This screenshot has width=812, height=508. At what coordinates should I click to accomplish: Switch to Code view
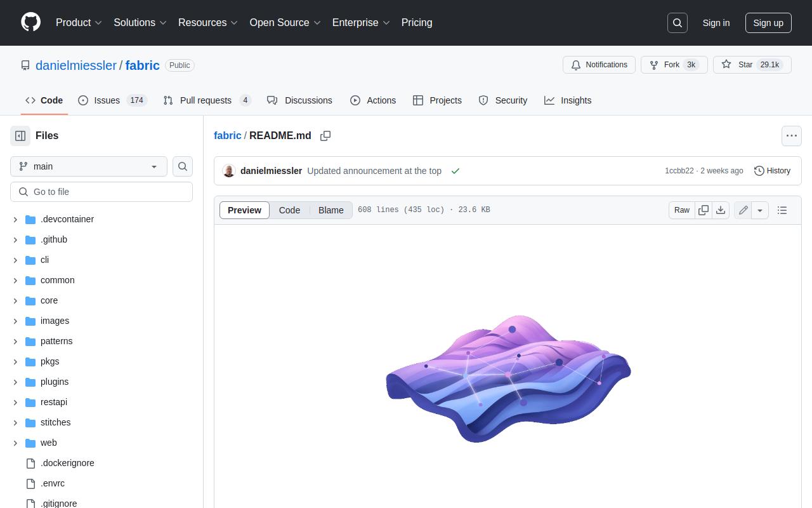coord(289,210)
